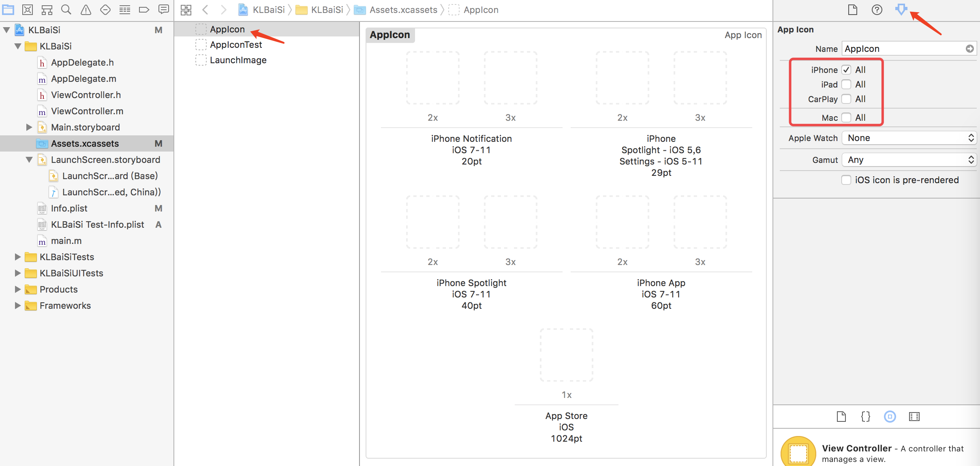Screen dimensions: 980x466
Task: Select LaunchImage asset in list
Action: click(x=238, y=60)
